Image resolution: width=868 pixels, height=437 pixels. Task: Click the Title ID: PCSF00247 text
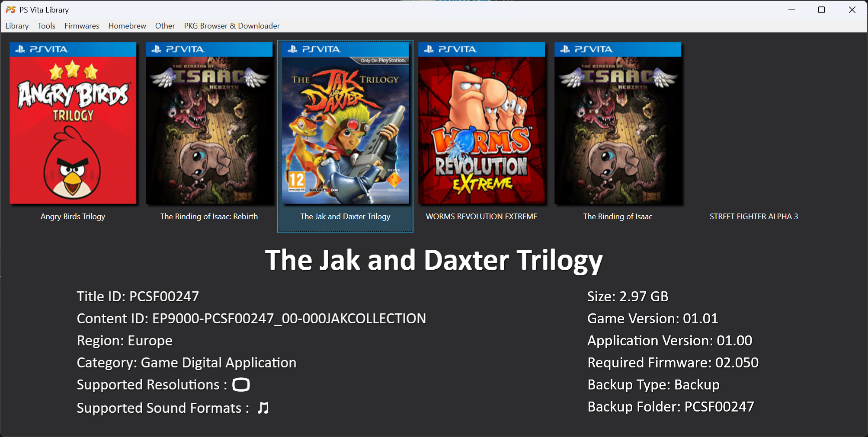[138, 297]
